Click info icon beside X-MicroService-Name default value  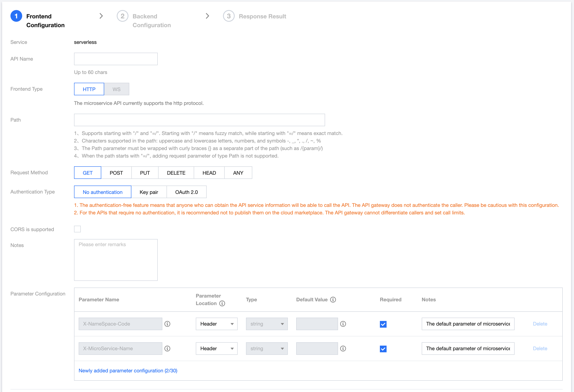click(343, 349)
